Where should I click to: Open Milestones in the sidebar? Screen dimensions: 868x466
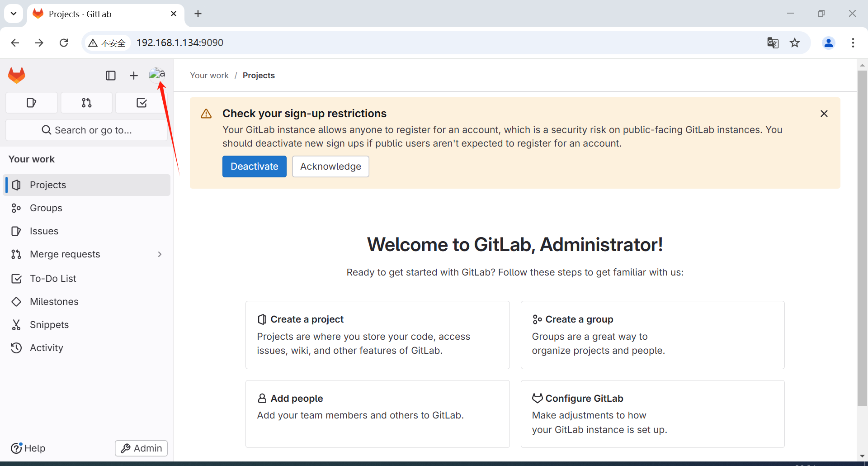coord(87,302)
